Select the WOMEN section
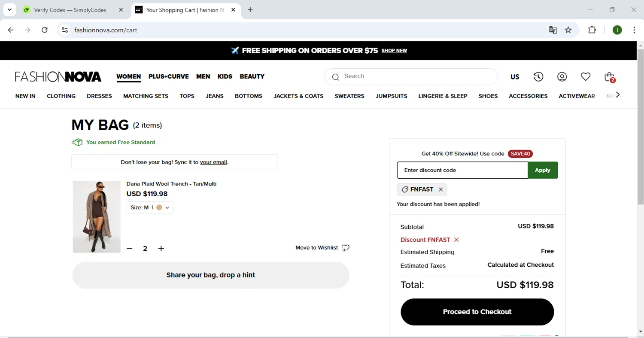This screenshot has height=338, width=644. coord(129,76)
